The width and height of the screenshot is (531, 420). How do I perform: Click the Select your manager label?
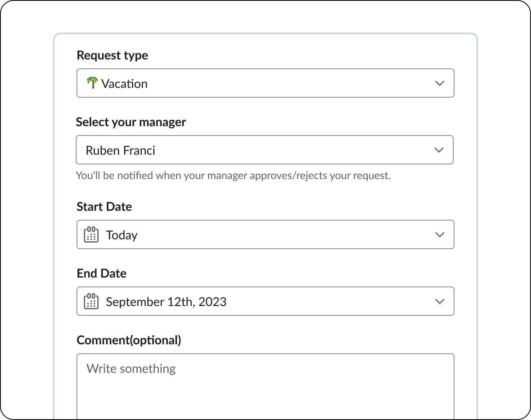131,122
